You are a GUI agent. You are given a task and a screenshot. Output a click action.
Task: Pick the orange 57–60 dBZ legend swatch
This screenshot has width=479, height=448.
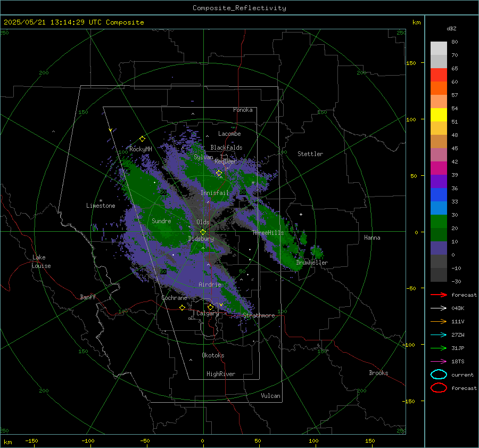pos(439,88)
